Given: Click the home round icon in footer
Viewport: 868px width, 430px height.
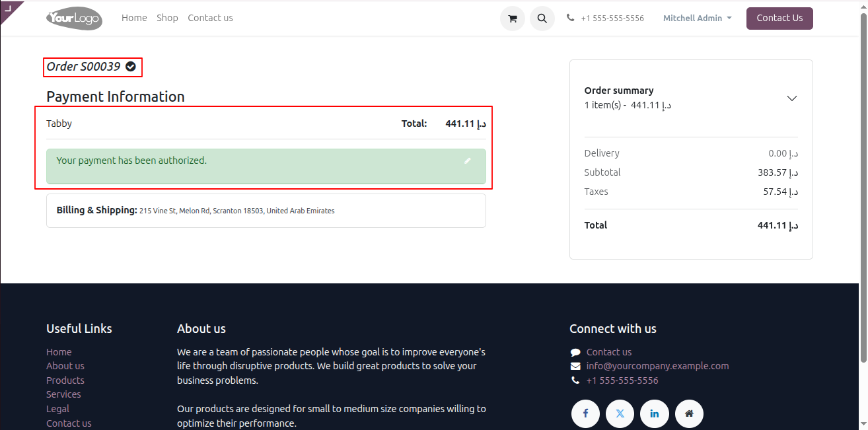Looking at the screenshot, I should (689, 413).
